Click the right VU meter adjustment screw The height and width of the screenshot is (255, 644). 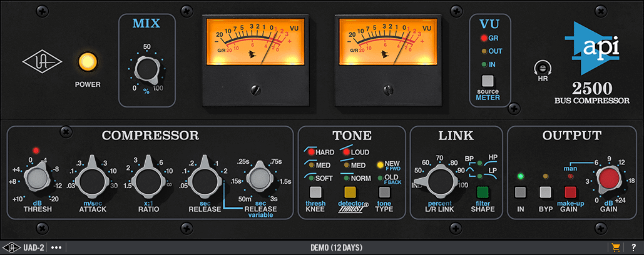click(x=388, y=89)
